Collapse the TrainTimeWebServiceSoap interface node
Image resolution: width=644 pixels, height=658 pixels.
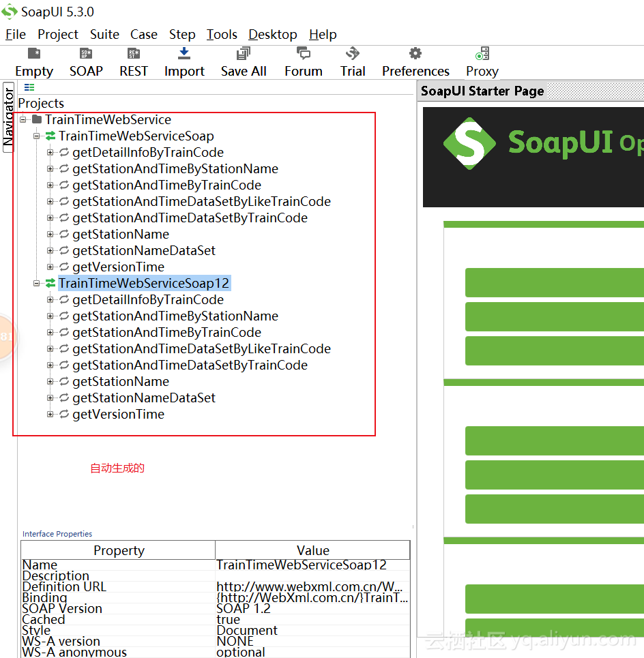click(37, 136)
